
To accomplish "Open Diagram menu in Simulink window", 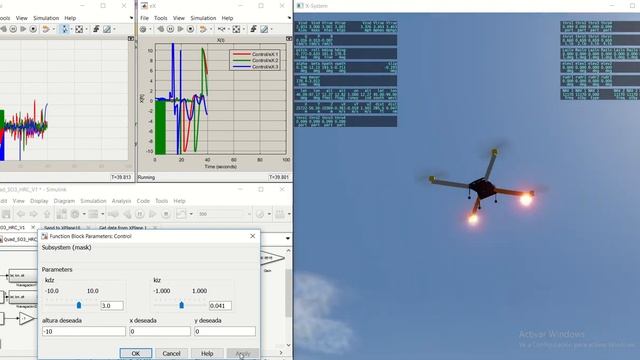I will (64, 201).
